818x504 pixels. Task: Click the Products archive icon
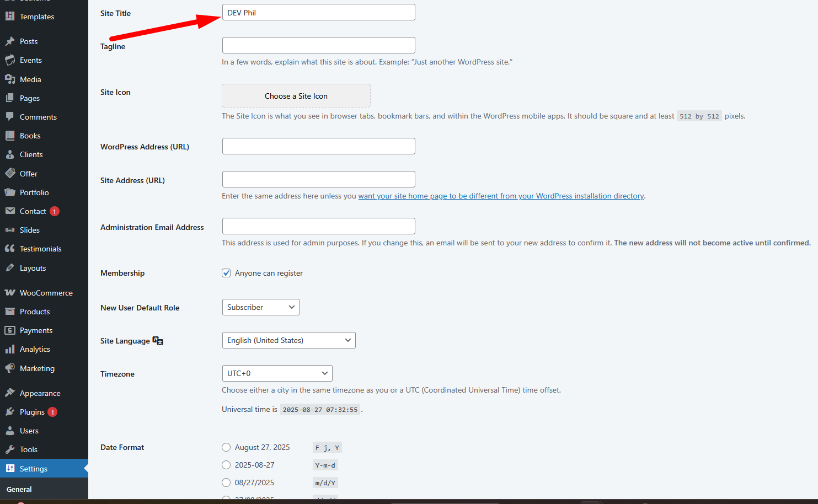(x=10, y=312)
